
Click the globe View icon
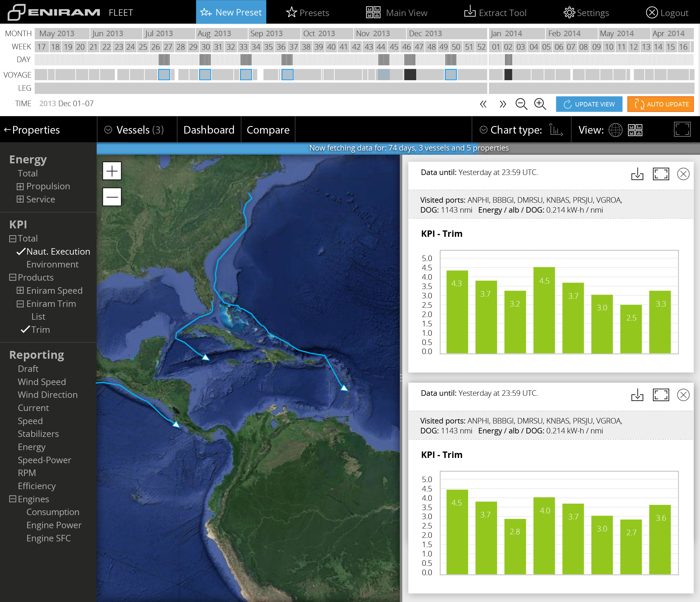pyautogui.click(x=616, y=129)
